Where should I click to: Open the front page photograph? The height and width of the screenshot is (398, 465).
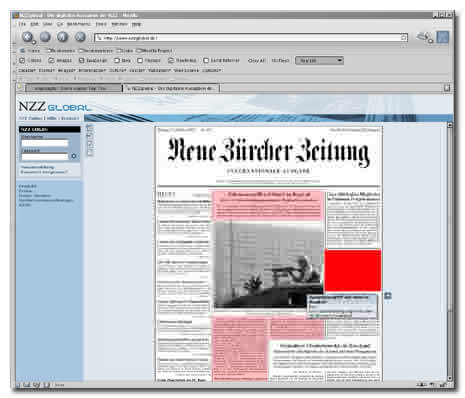point(268,265)
